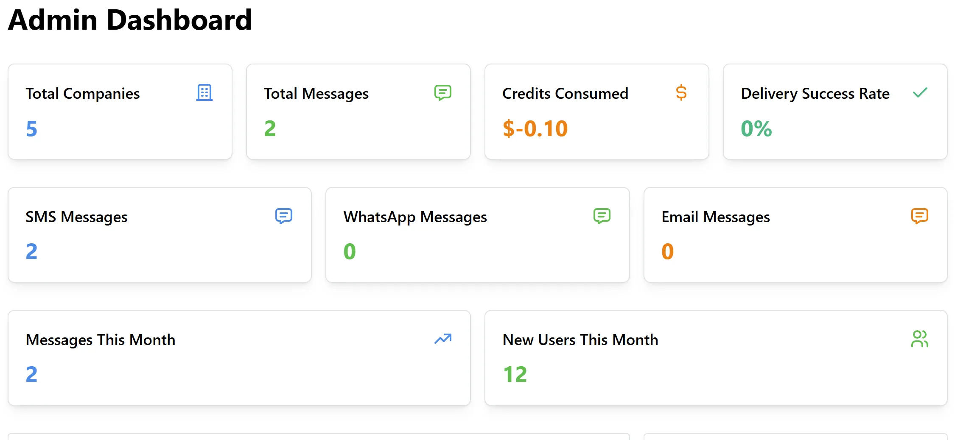This screenshot has height=440, width=980.
Task: Click the Delivery Success Rate 0% value
Action: [x=756, y=128]
